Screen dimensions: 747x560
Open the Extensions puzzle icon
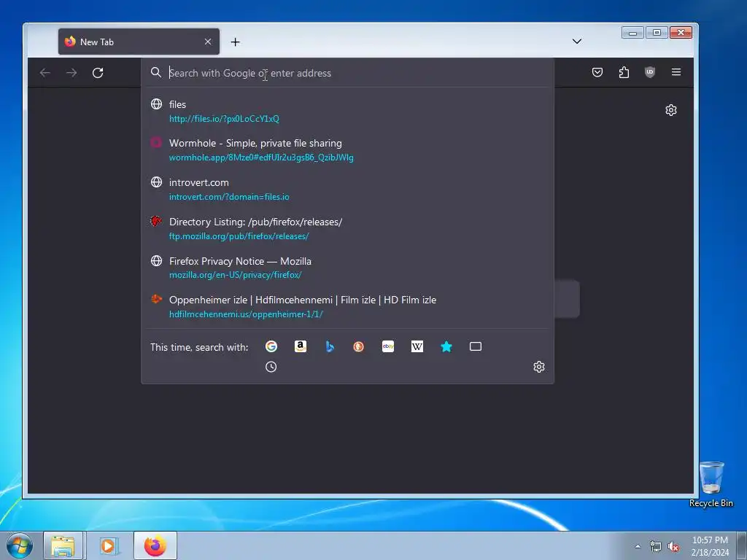tap(624, 72)
